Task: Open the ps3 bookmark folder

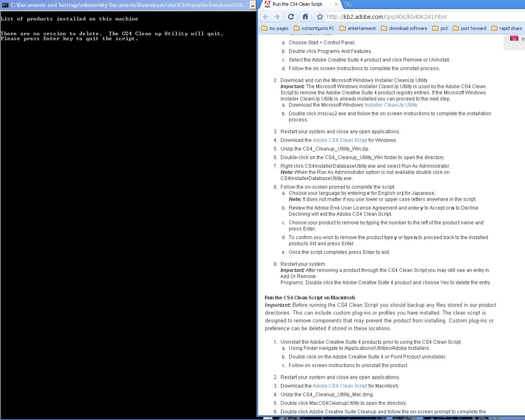Action: pos(440,28)
